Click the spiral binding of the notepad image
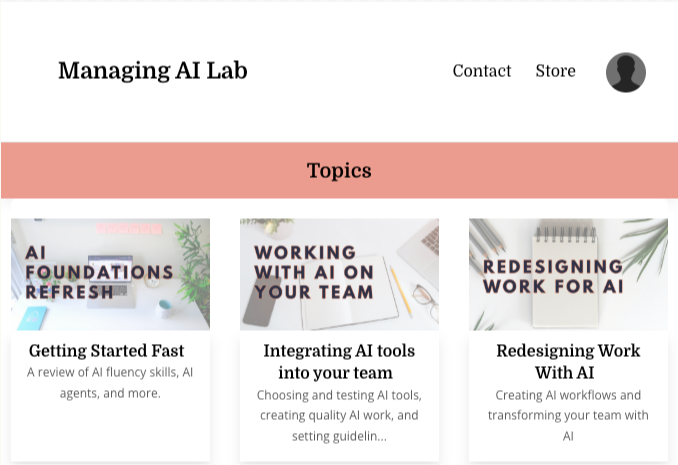The height and width of the screenshot is (465, 678). coord(566,234)
